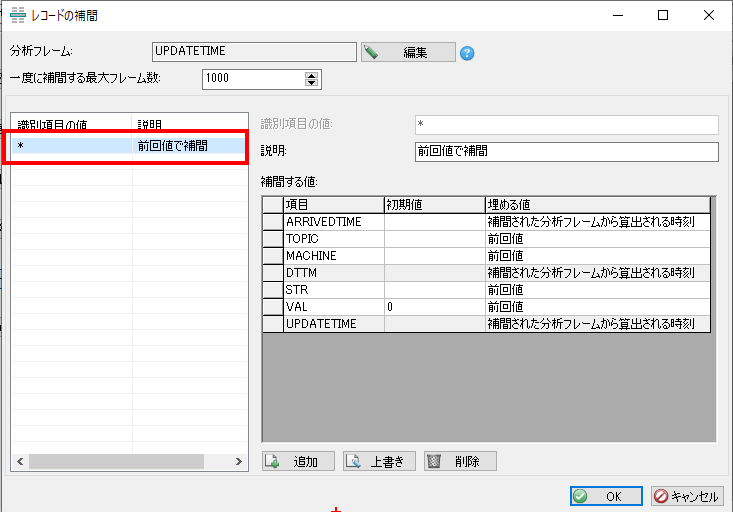Click the right arrow of horizontal scrollbar
Screen dimensions: 733x512
pyautogui.click(x=238, y=462)
